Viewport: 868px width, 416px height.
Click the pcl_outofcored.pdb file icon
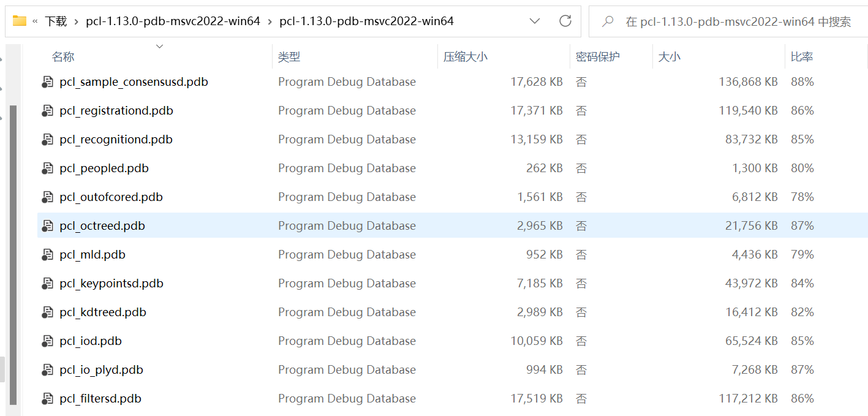point(48,197)
